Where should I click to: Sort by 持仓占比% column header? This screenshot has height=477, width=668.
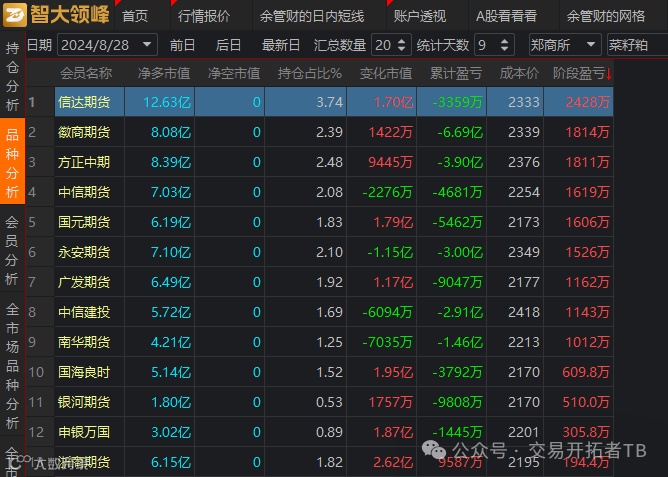tap(309, 73)
